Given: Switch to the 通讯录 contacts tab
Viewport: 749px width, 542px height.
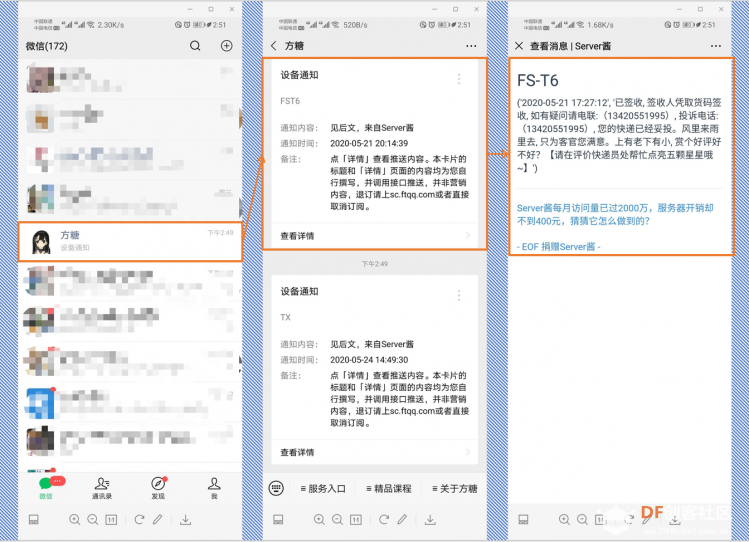Looking at the screenshot, I should click(x=102, y=488).
